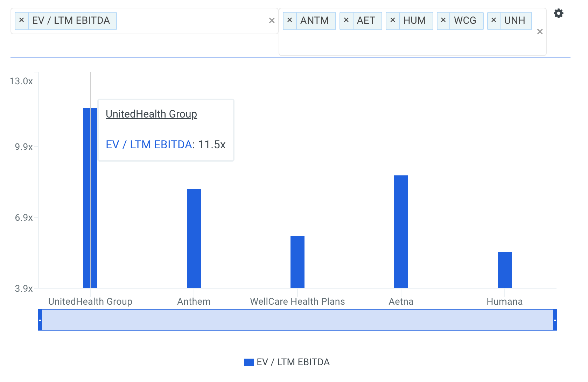The width and height of the screenshot is (588, 382).
Task: Click the UnitedHealth Group axis label
Action: (90, 302)
